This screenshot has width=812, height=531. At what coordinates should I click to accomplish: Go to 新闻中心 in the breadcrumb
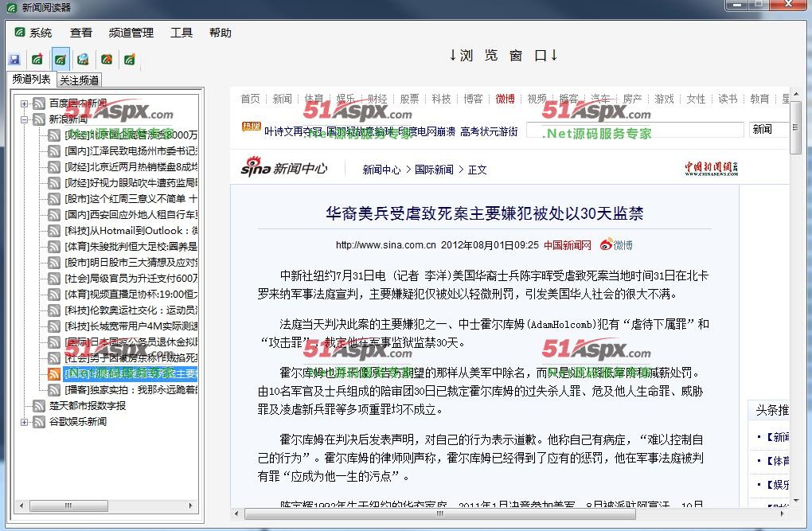(381, 170)
